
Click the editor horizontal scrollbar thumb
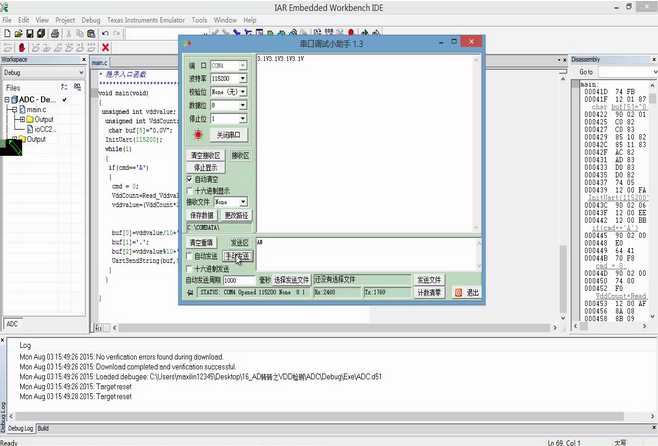pyautogui.click(x=334, y=328)
